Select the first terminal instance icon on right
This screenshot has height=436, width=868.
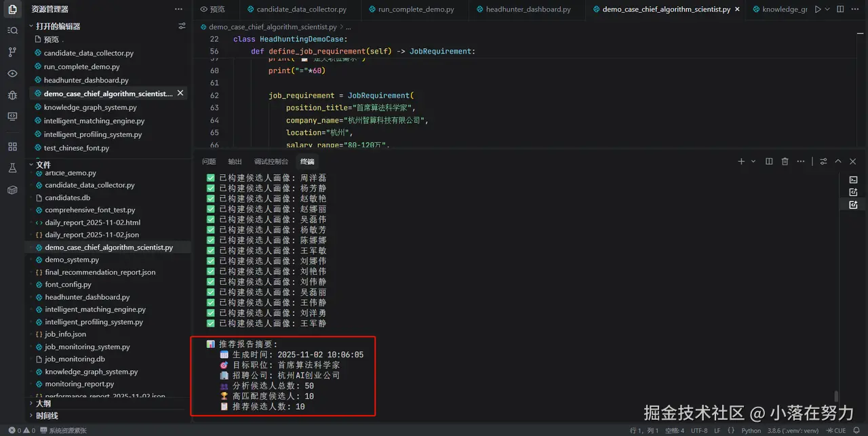click(x=854, y=180)
